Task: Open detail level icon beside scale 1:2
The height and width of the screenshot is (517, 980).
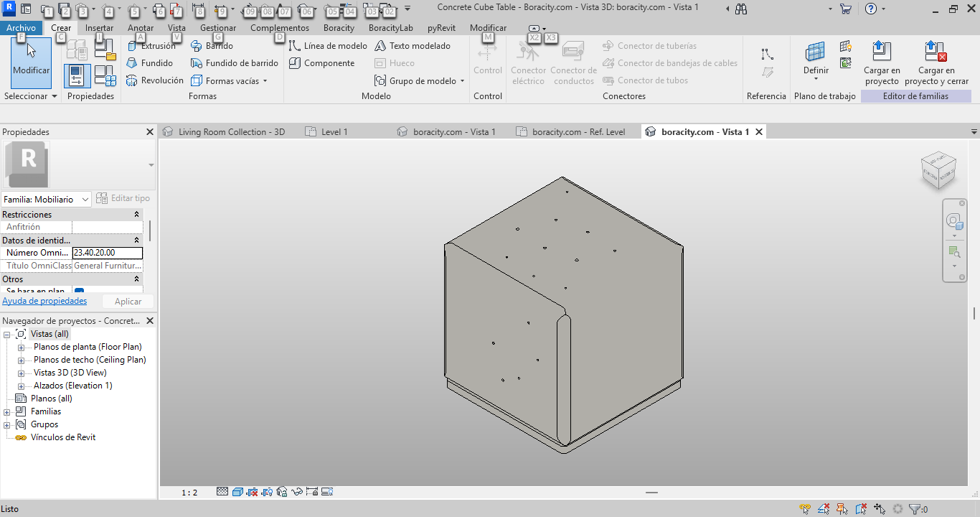Action: click(x=222, y=492)
